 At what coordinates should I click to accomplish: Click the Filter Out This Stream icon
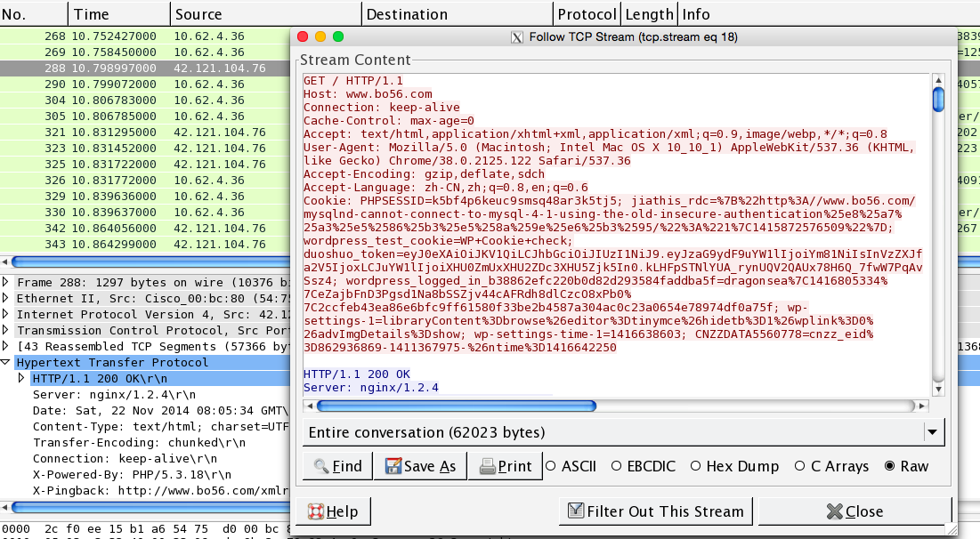click(575, 511)
